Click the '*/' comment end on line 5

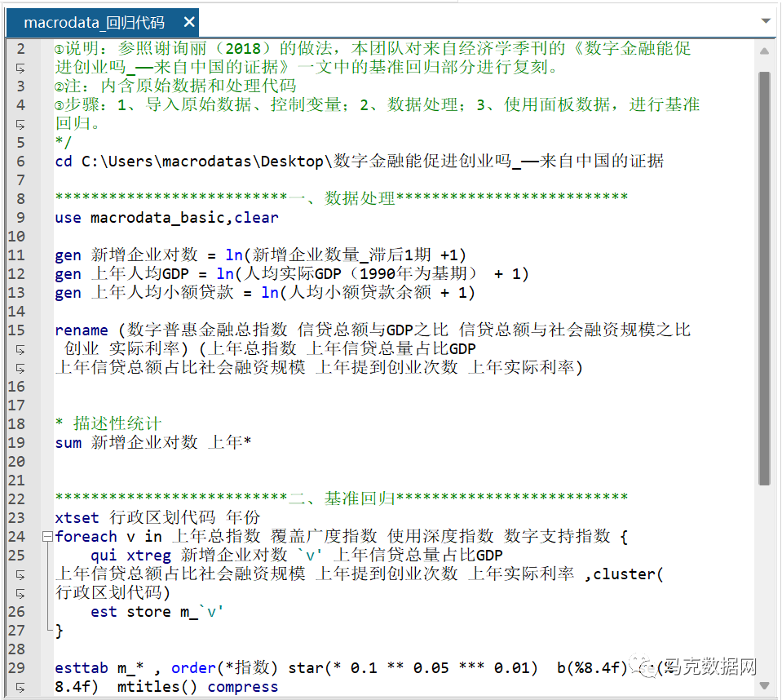click(x=64, y=142)
